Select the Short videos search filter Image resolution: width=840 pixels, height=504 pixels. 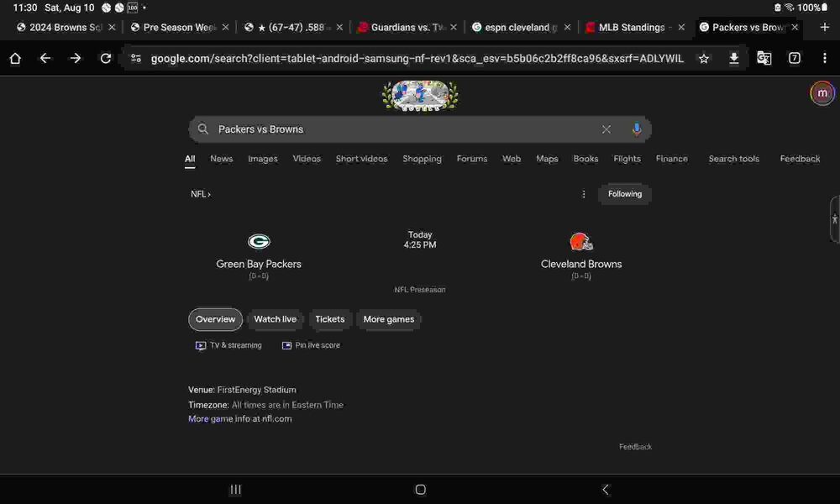pos(361,159)
